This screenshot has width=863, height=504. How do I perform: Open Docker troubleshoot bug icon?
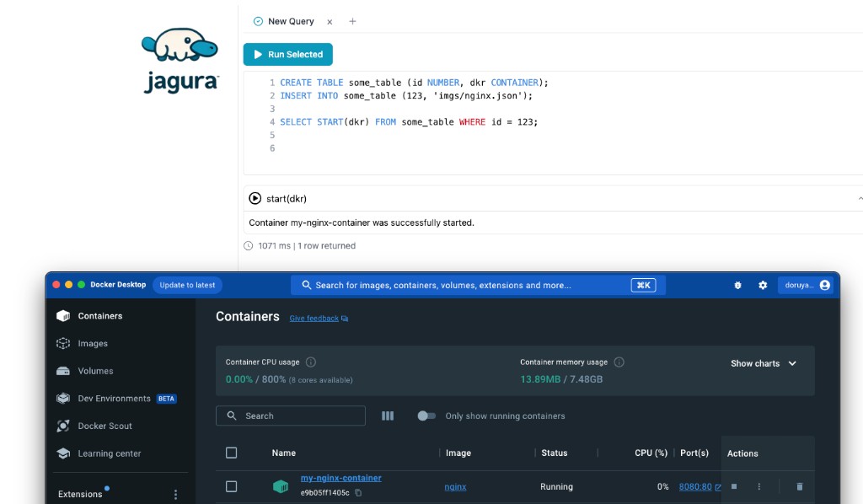[737, 285]
